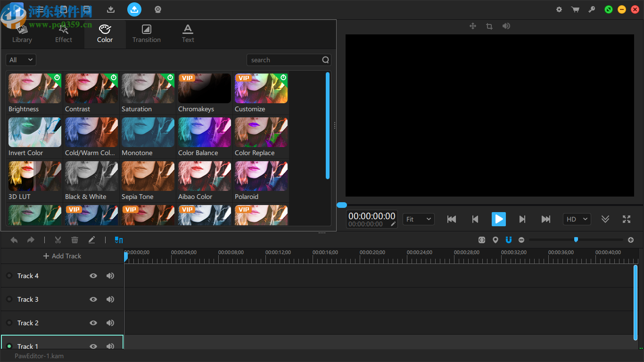Hide Track 4 with eye icon
644x362 pixels.
(x=93, y=276)
